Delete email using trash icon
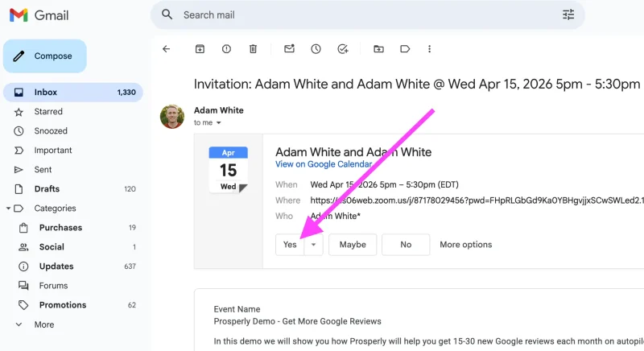This screenshot has width=644, height=351. click(x=253, y=49)
